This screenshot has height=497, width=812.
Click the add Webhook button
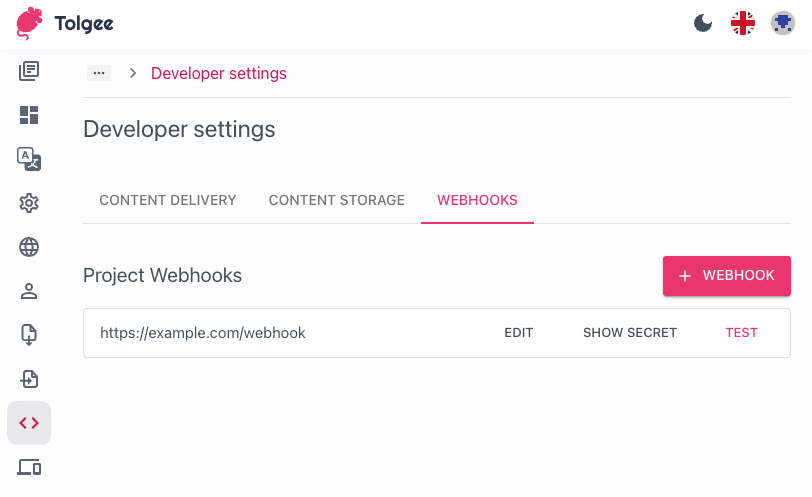(x=727, y=276)
